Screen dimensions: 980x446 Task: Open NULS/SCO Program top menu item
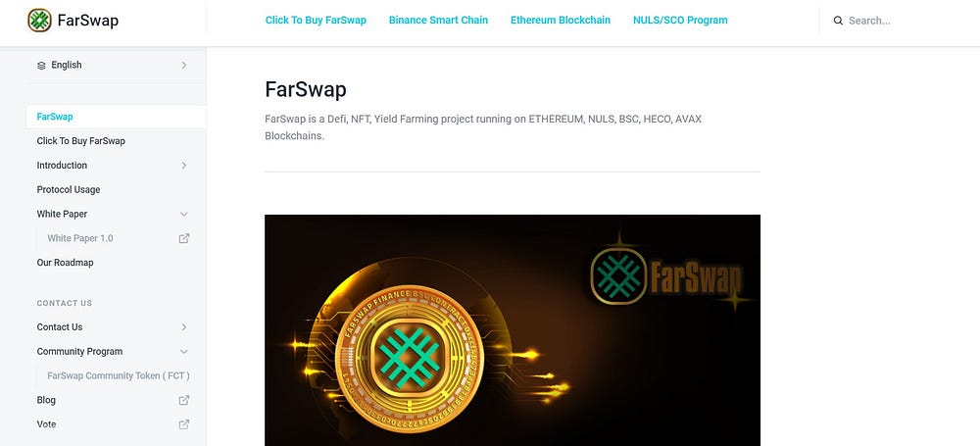680,20
